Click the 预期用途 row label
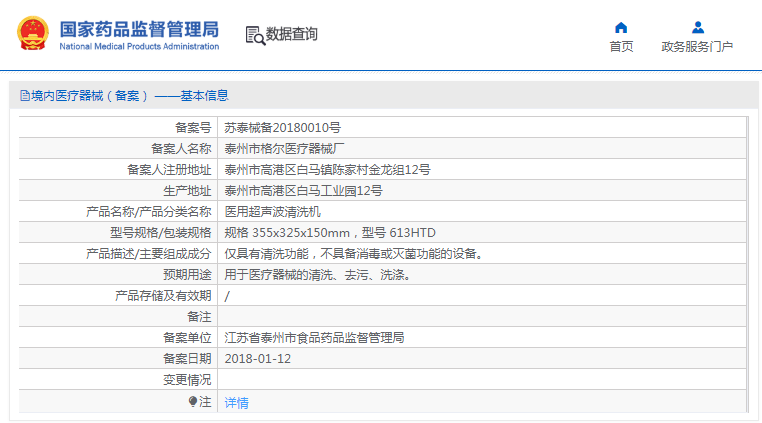 [x=187, y=275]
